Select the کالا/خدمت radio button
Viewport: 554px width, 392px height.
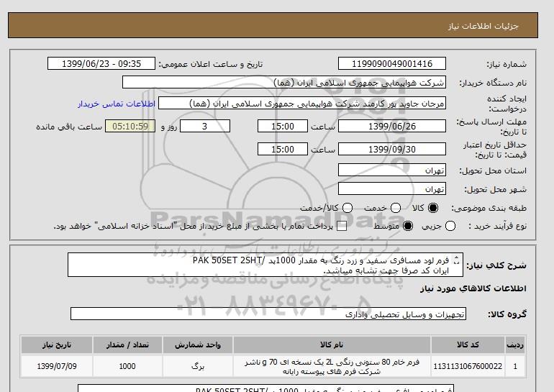348,208
